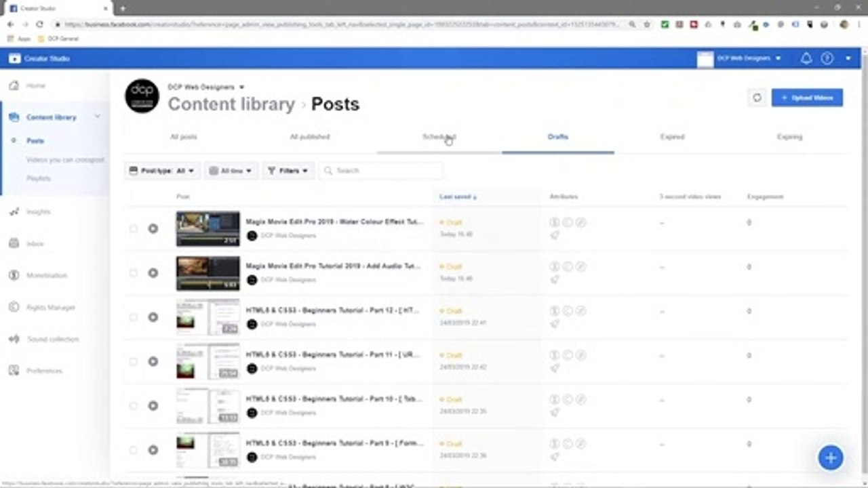868x488 pixels.
Task: Click the DCP page avatar logo
Action: tap(142, 96)
